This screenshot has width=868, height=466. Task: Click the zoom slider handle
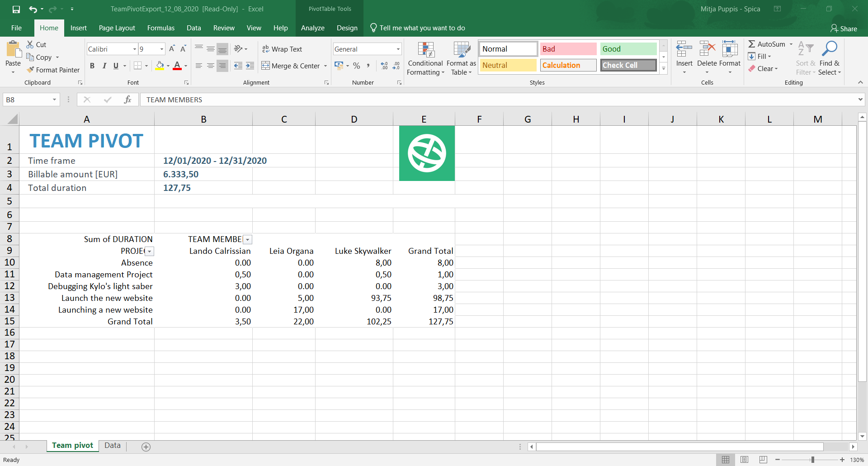point(812,460)
